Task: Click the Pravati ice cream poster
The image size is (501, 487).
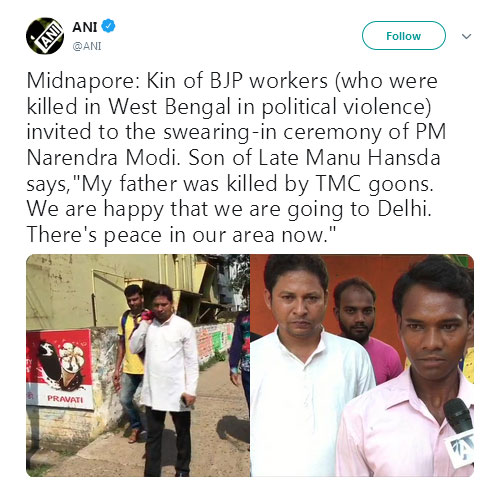Action: point(59,369)
